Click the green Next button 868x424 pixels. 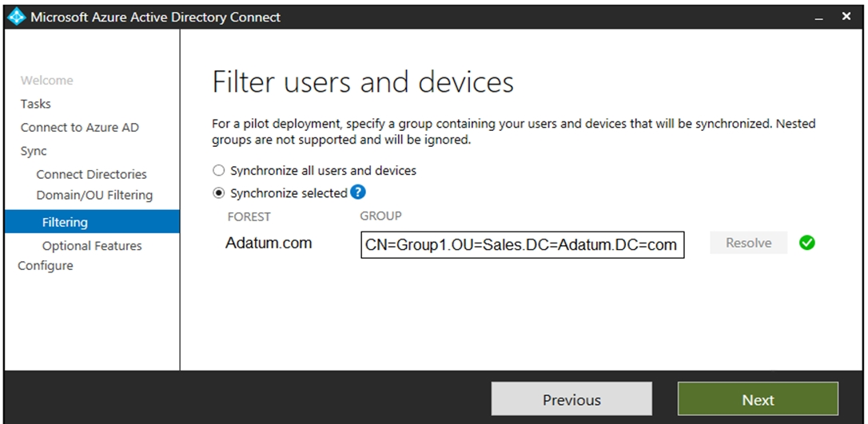click(x=758, y=399)
